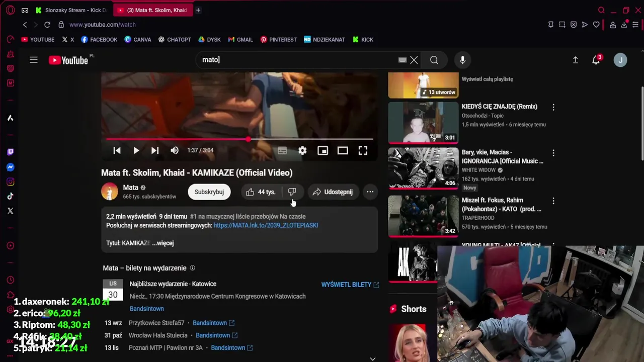Open the MATA.lnk.to streaming link
Image resolution: width=644 pixels, height=362 pixels.
pyautogui.click(x=266, y=225)
